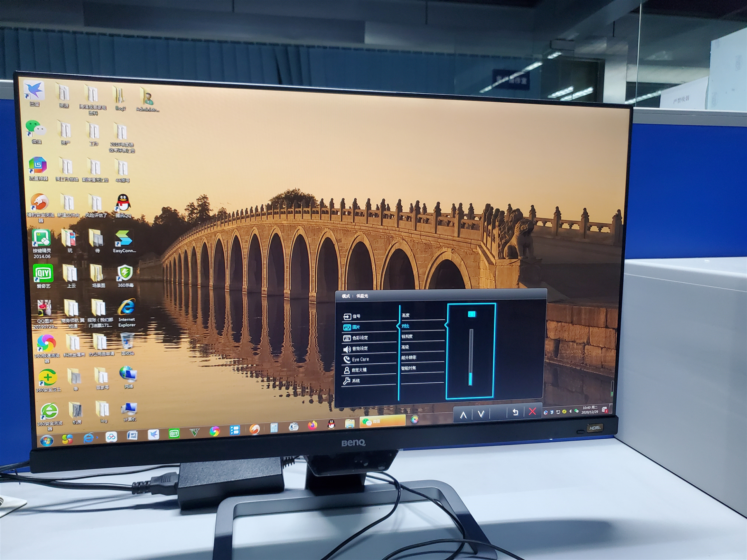The image size is (747, 560).
Task: Select the 新建文件夹 desktop folder
Action: click(x=68, y=206)
